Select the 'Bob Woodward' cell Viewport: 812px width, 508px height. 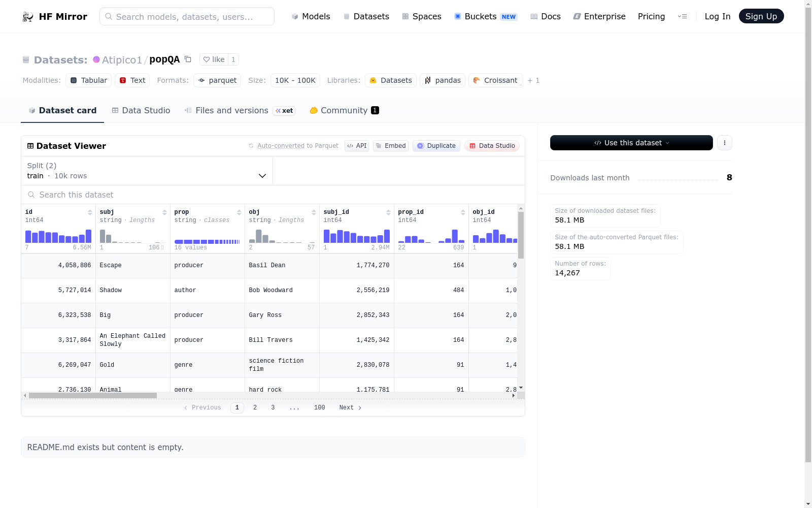tap(282, 290)
